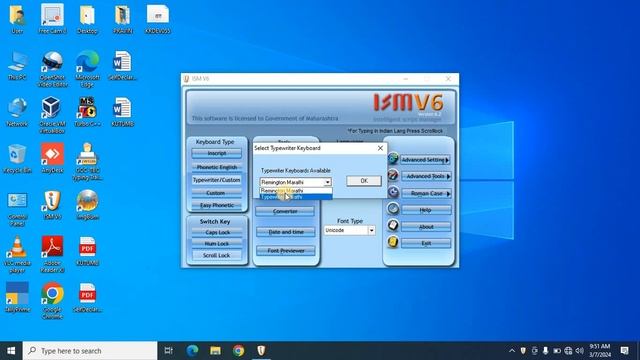Screen dimensions: 640x360
Task: Click the volume icon in system tray
Action: (579, 351)
